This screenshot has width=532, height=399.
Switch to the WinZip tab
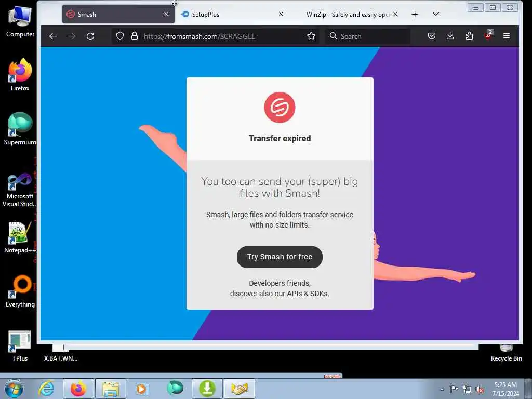tap(348, 14)
